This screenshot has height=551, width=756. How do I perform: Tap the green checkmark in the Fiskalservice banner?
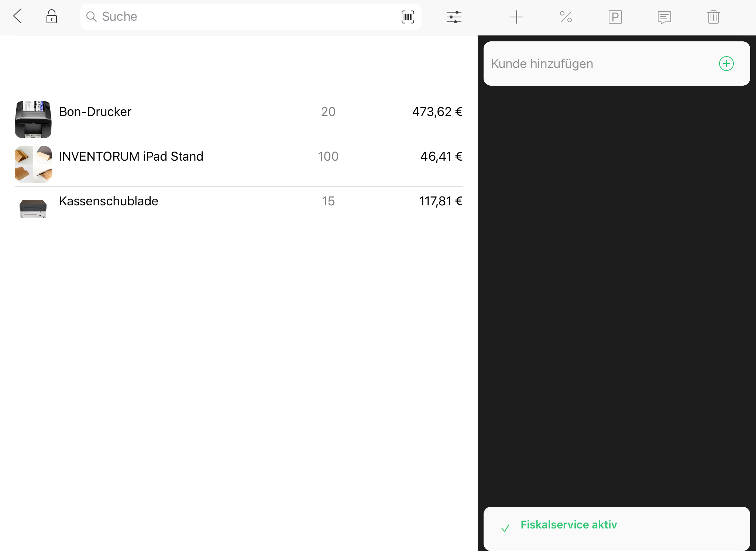[505, 528]
